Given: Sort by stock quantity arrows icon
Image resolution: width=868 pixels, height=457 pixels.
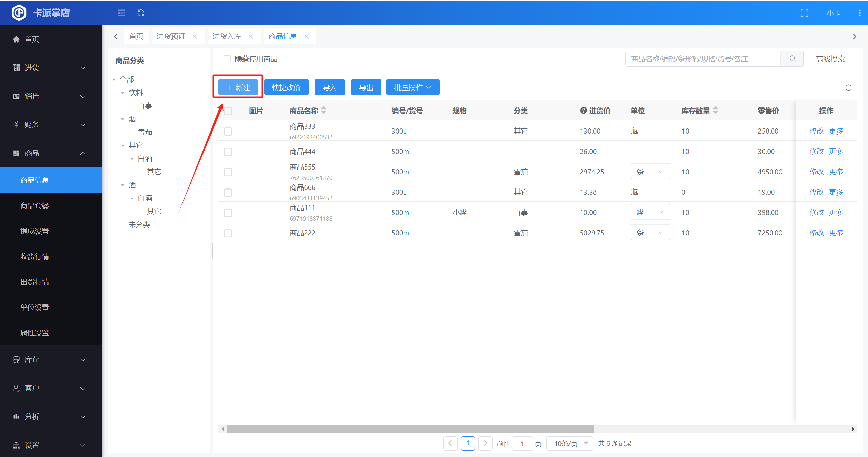Looking at the screenshot, I should click(x=715, y=111).
